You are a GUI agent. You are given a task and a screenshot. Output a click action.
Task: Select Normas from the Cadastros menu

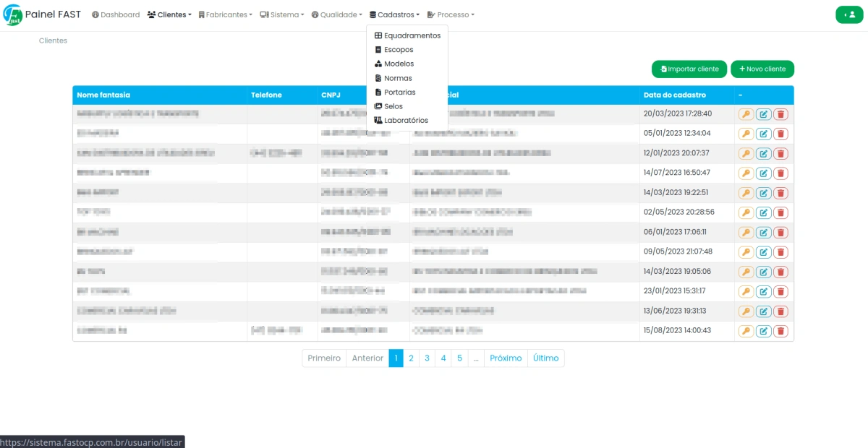(399, 77)
